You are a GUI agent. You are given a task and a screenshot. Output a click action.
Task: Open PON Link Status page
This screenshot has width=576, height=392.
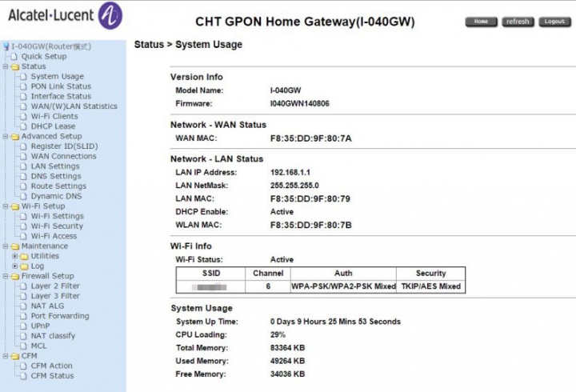click(x=61, y=86)
